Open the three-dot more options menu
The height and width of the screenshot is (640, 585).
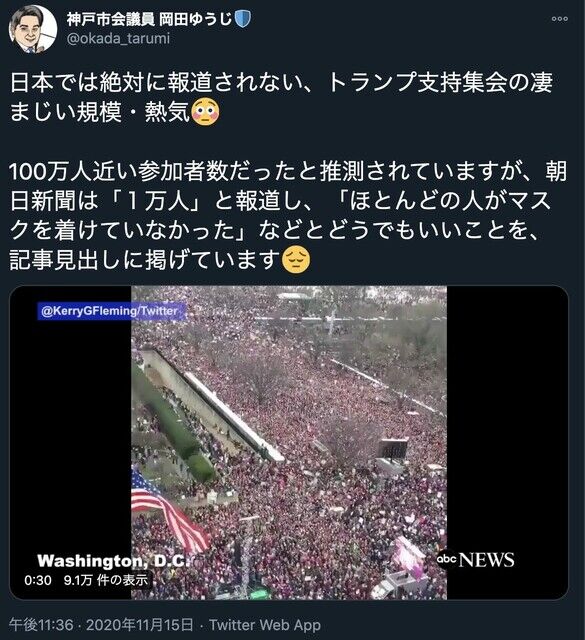(x=559, y=19)
